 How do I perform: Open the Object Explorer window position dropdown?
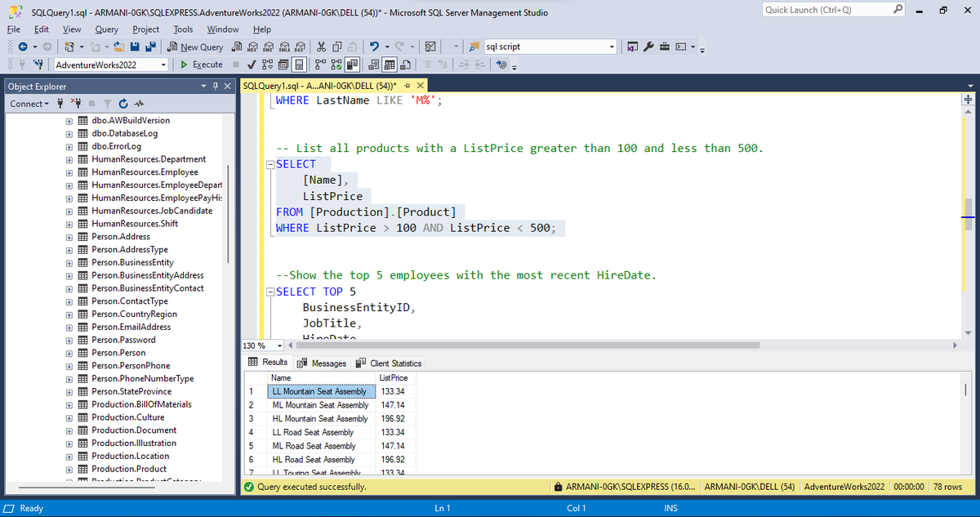click(204, 87)
